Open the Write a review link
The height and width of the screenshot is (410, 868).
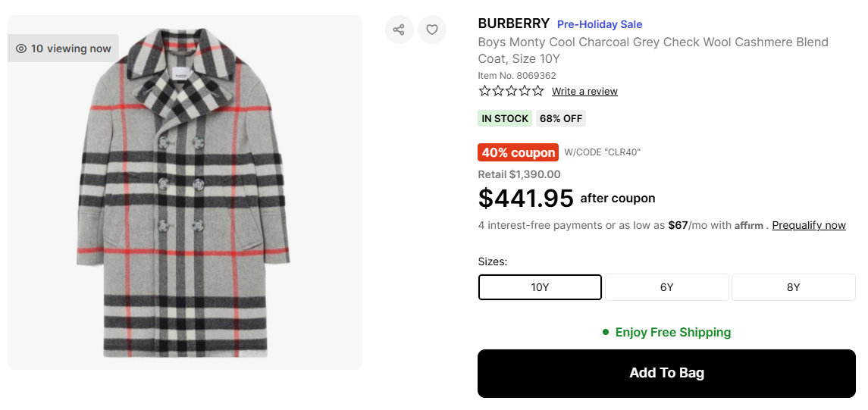point(584,92)
